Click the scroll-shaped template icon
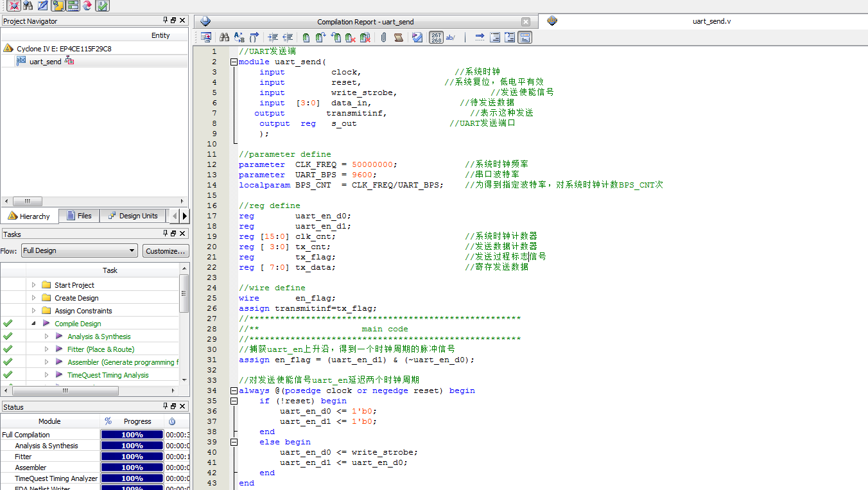 [398, 38]
